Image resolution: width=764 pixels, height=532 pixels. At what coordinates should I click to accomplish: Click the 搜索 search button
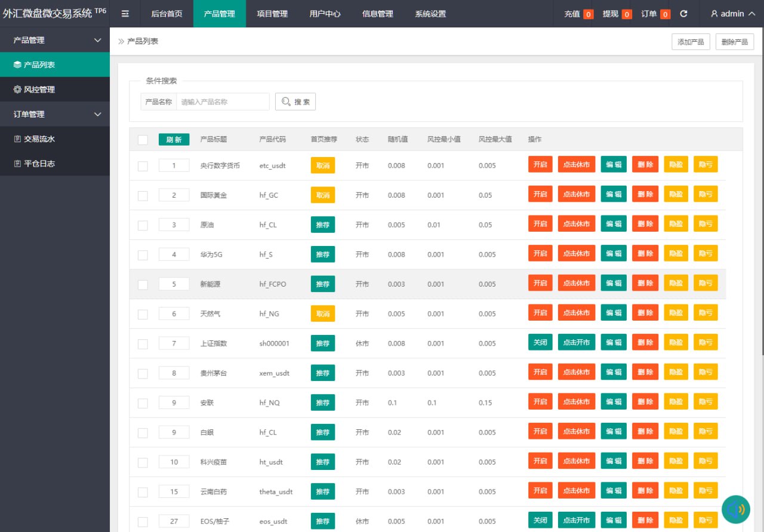click(x=295, y=102)
